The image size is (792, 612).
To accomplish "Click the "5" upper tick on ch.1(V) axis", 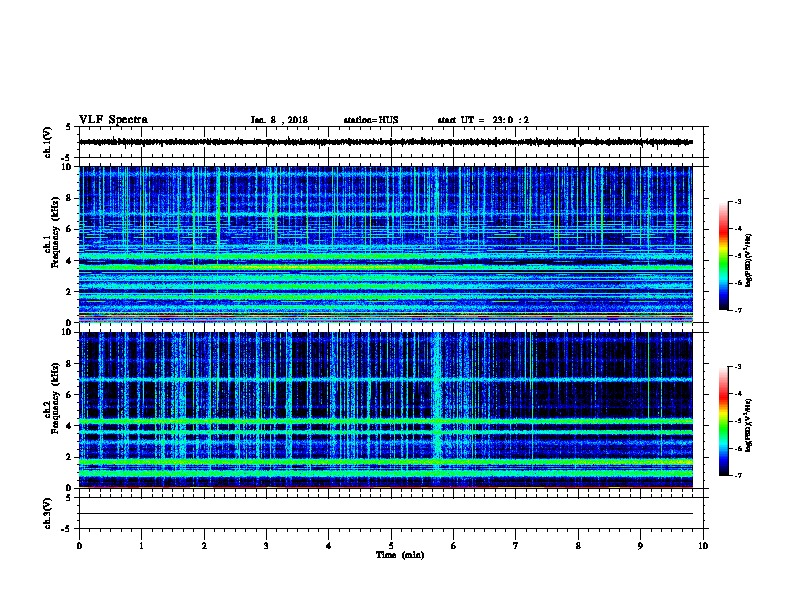I will coord(68,127).
